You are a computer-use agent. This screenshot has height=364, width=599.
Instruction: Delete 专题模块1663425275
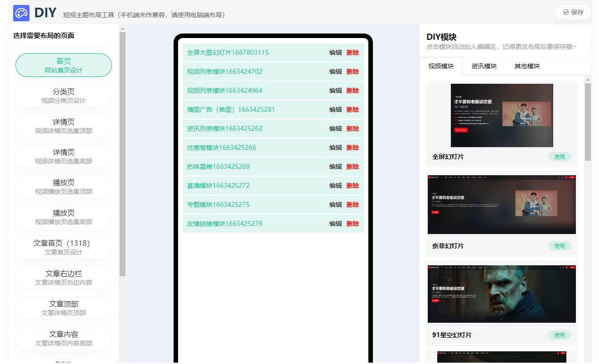pos(353,205)
